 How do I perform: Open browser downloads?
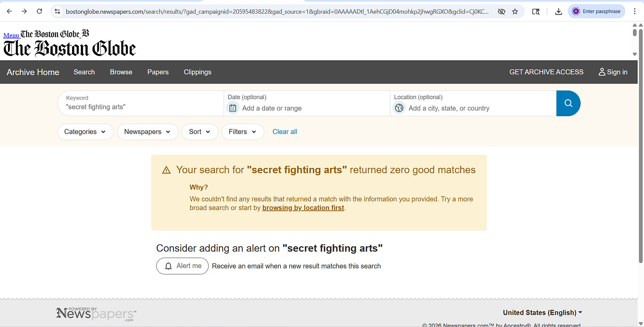[x=559, y=11]
